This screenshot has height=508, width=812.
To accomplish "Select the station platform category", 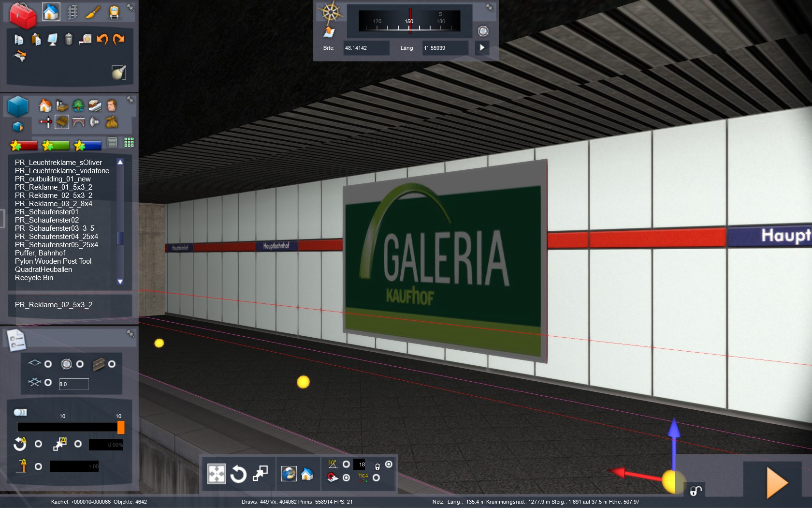I will tap(95, 105).
